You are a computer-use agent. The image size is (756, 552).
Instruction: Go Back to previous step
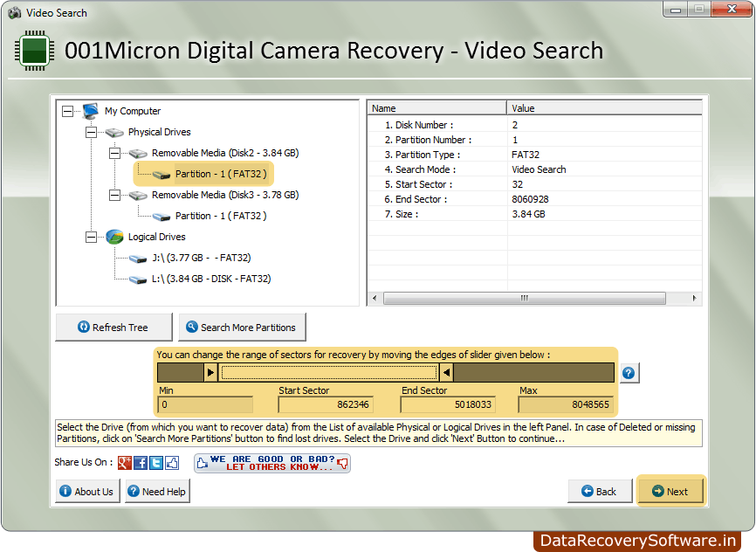click(x=600, y=491)
